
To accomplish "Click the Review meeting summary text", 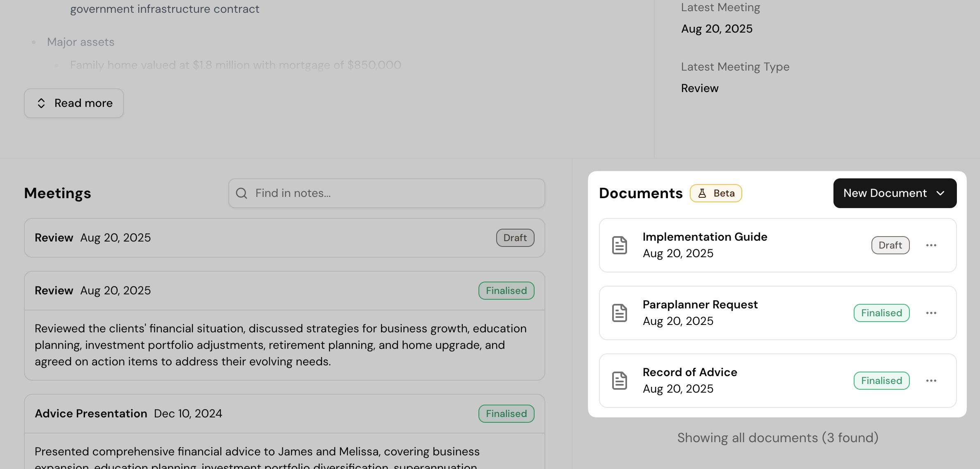I will pyautogui.click(x=281, y=345).
